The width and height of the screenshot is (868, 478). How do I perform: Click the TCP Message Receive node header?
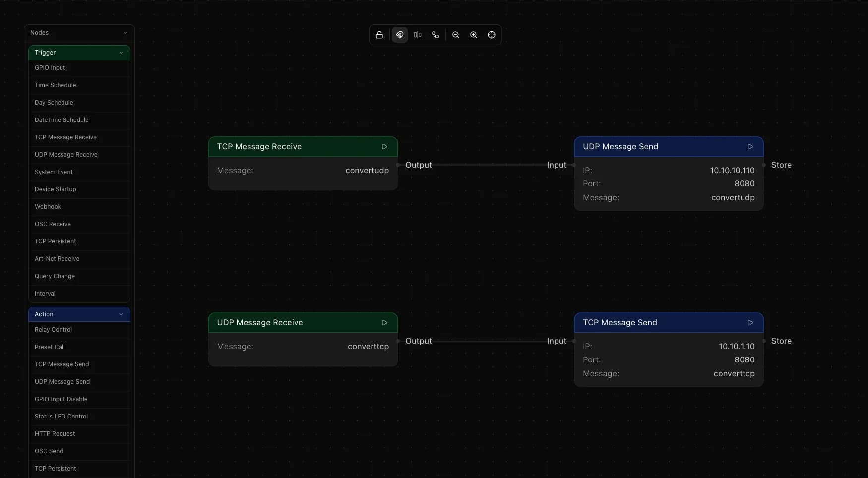pyautogui.click(x=303, y=147)
